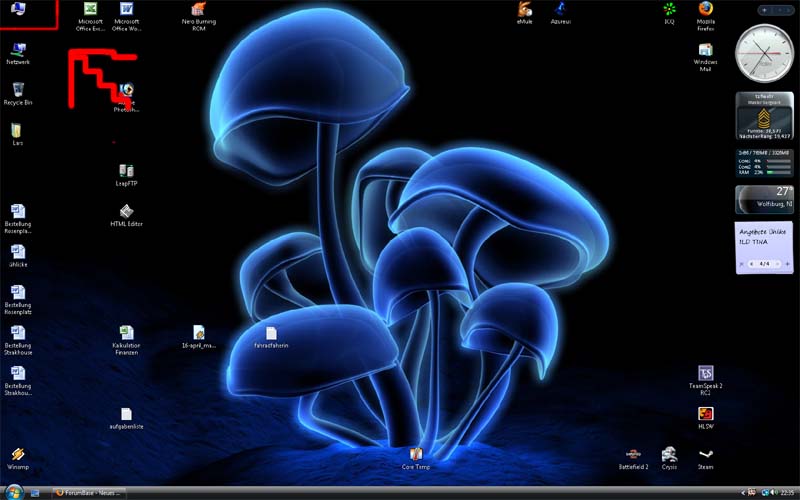Viewport: 800px width, 500px height.
Task: Open the 16-april_ma... file
Action: click(x=199, y=337)
